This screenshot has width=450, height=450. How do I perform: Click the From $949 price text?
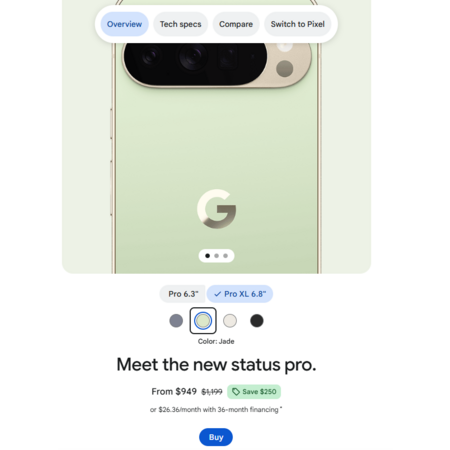tap(174, 391)
